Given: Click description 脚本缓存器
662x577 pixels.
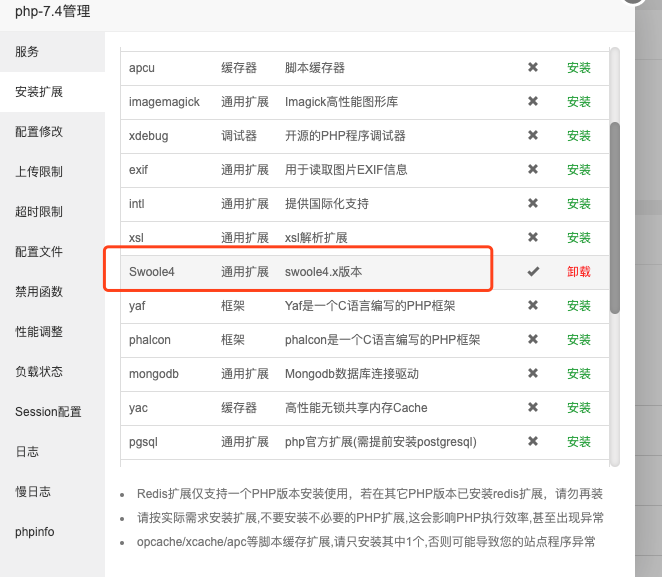Looking at the screenshot, I should tap(315, 68).
